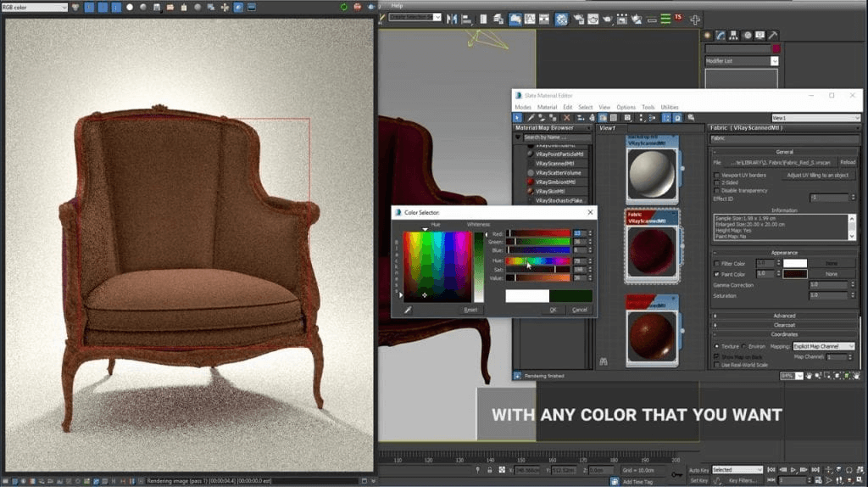Viewport: 868px width, 487px height.
Task: Open the View1 dropdown in Slate Material Editor
Action: (815, 118)
